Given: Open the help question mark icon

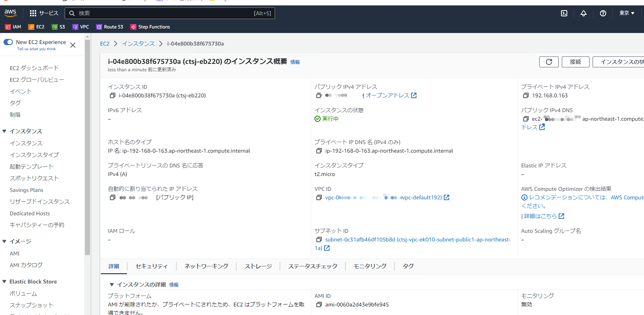Looking at the screenshot, I should tap(603, 13).
